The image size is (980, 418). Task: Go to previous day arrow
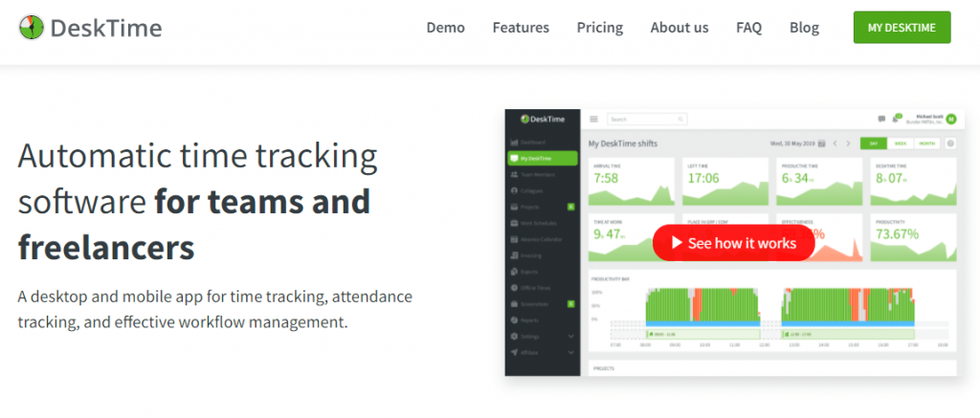pos(835,143)
